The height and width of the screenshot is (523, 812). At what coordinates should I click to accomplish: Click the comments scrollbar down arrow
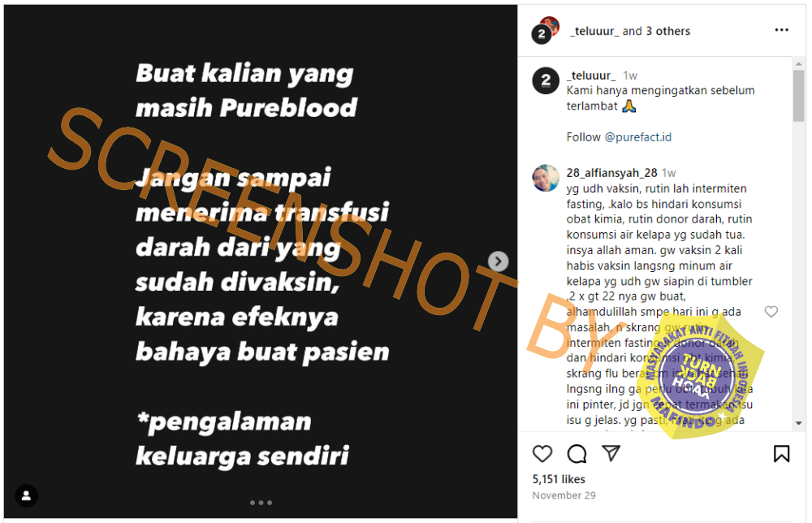[798, 423]
